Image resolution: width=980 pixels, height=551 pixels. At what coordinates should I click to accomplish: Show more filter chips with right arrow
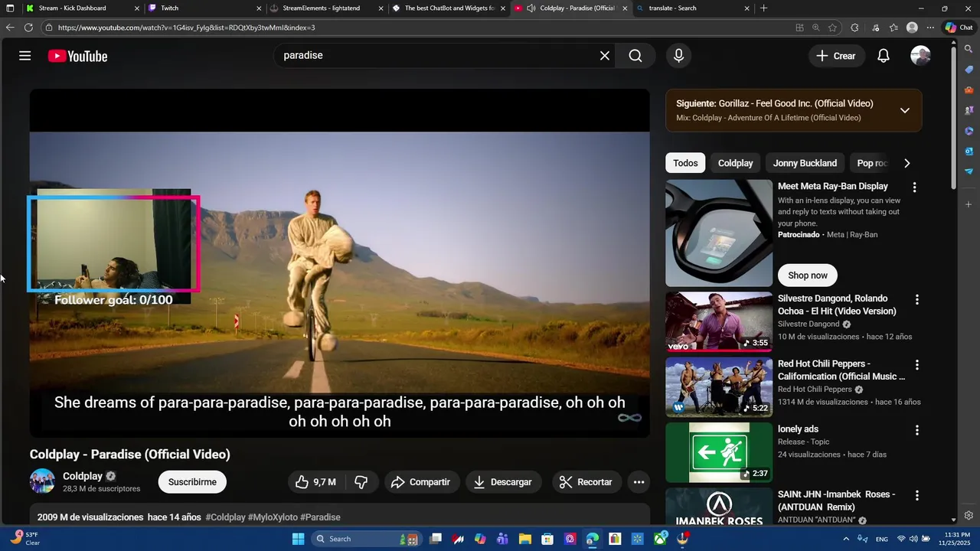907,163
